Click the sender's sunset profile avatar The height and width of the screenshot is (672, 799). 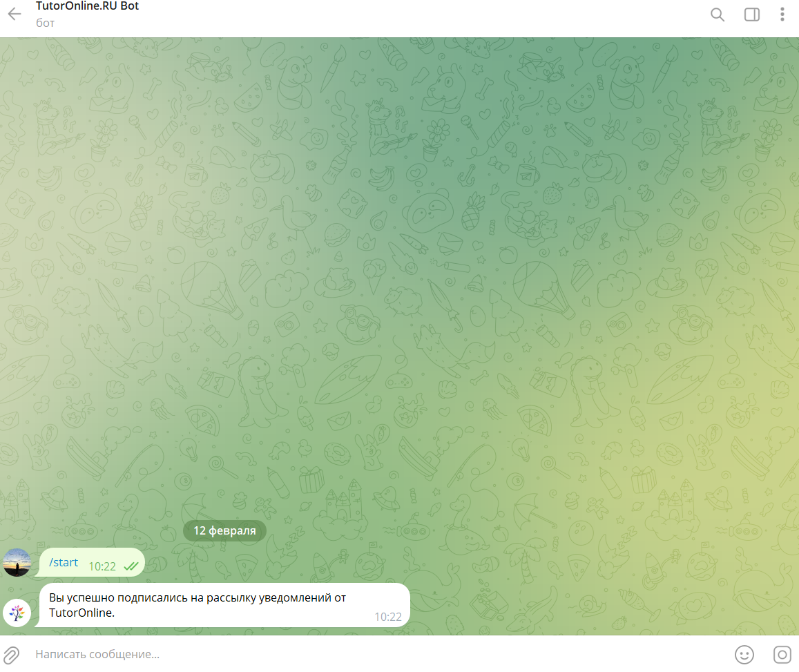click(17, 562)
